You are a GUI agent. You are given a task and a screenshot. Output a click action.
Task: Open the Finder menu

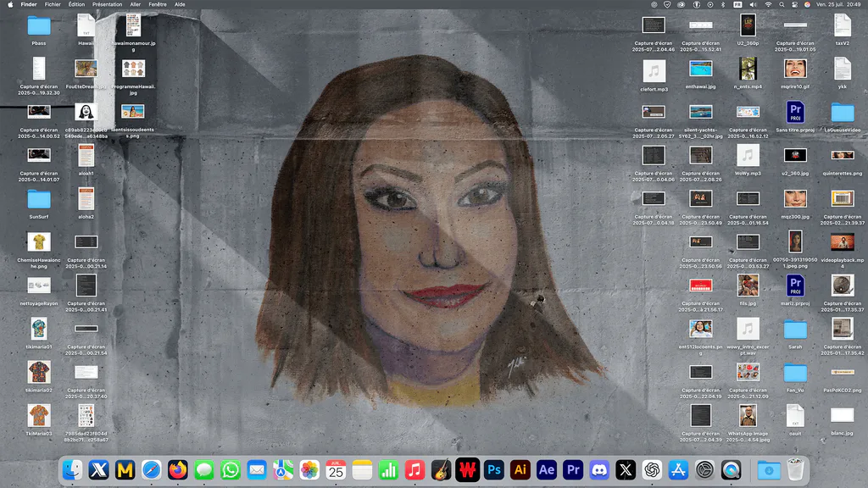(29, 4)
